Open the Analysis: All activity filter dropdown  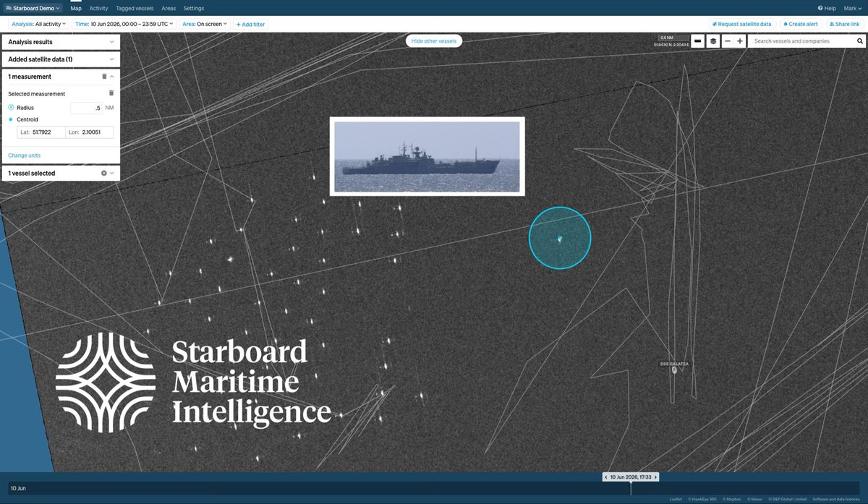pyautogui.click(x=39, y=24)
